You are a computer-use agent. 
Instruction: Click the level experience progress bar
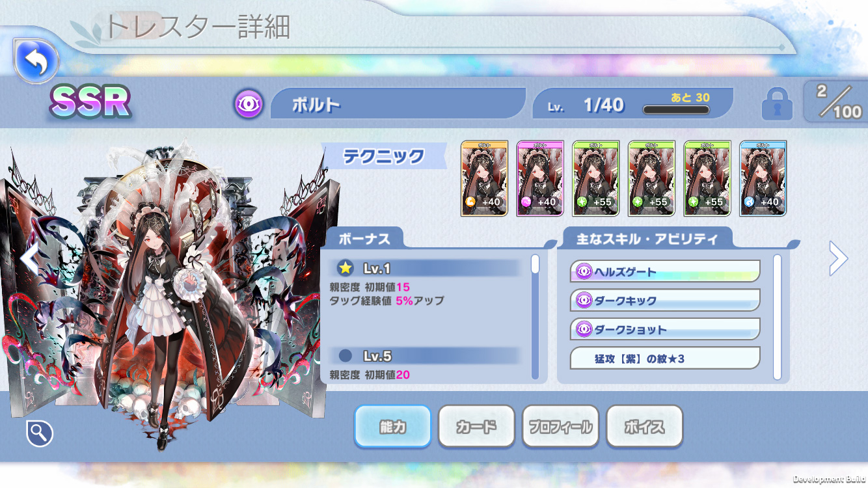[676, 110]
